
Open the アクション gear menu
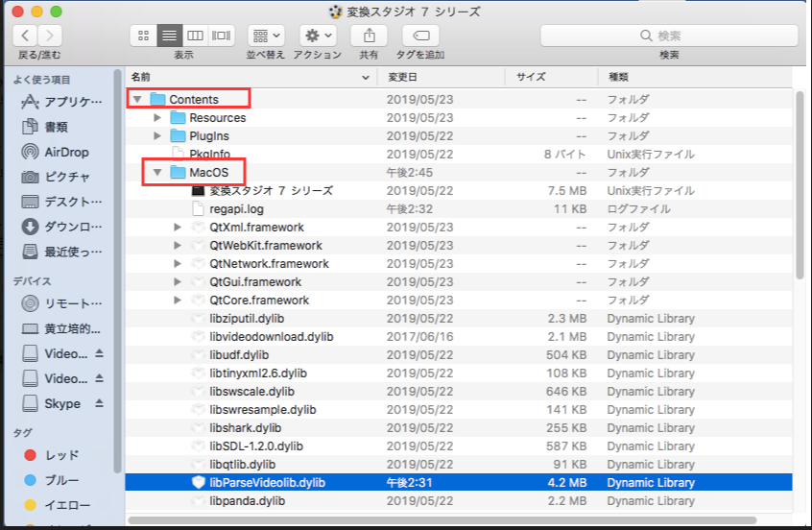click(318, 36)
